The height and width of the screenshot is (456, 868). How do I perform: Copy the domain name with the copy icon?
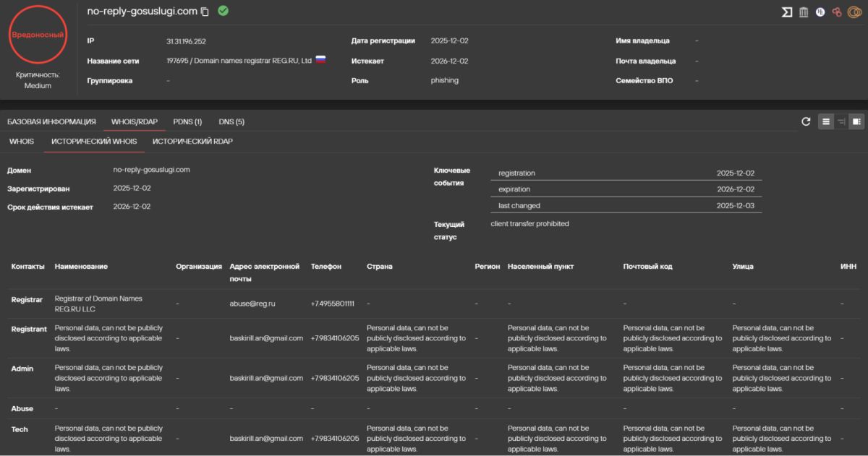point(205,12)
